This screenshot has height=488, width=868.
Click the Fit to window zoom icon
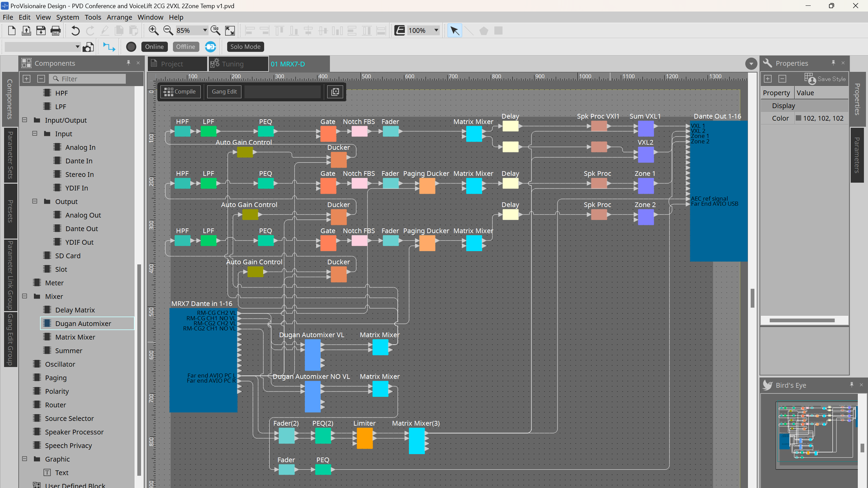pos(230,30)
